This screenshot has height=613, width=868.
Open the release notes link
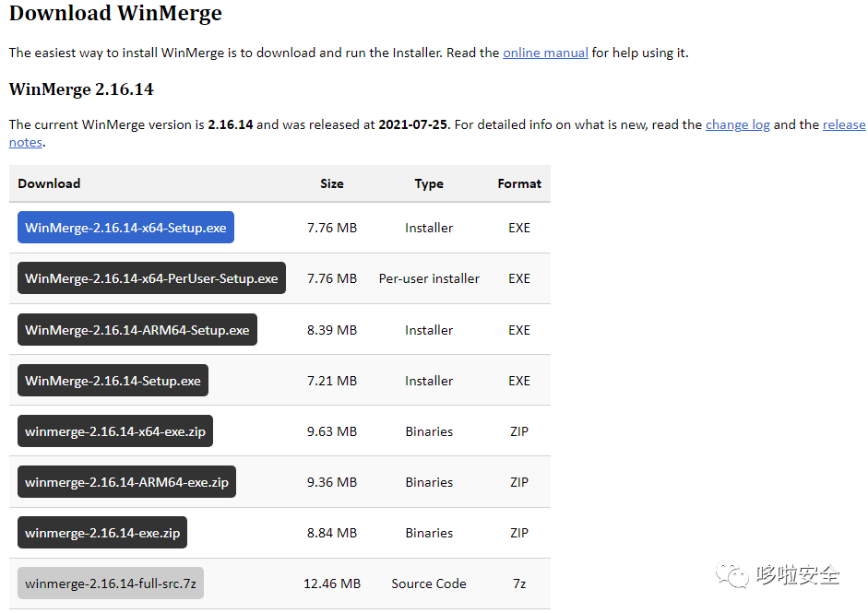[843, 124]
